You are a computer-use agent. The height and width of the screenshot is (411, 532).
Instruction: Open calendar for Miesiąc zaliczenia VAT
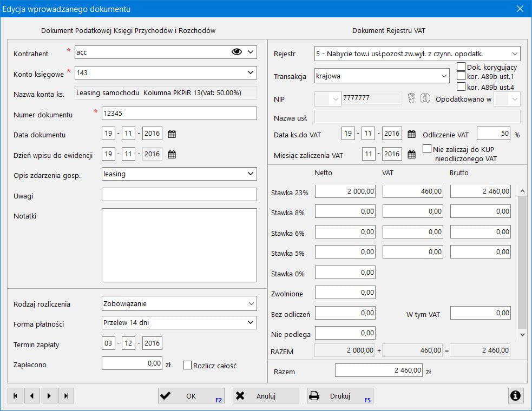pyautogui.click(x=411, y=155)
